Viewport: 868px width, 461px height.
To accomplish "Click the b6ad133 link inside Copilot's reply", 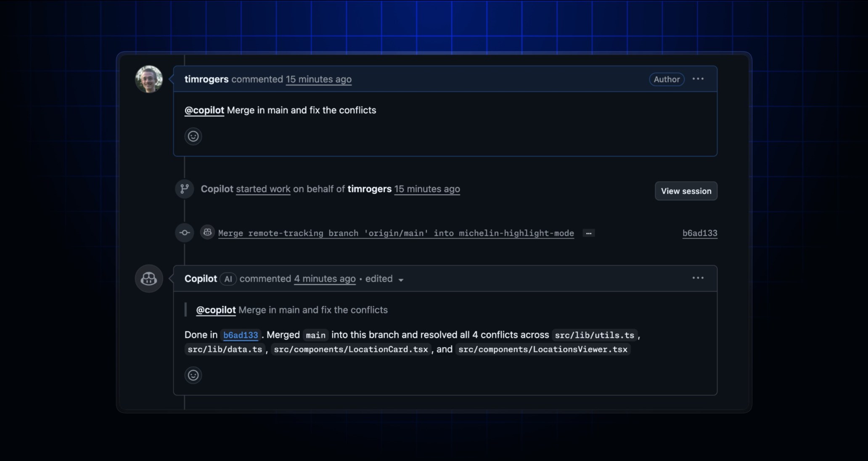I will pyautogui.click(x=240, y=335).
